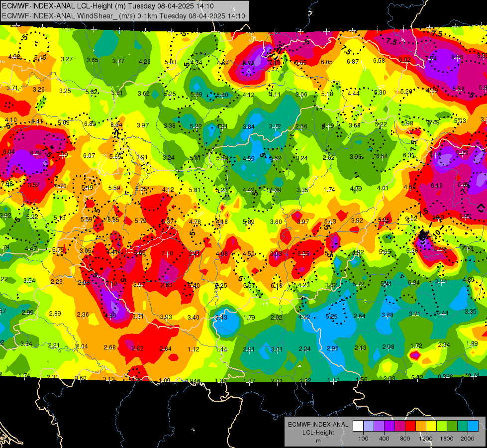Click the wind shear value 5.40
Viewport: 487px width, 448px height.
point(194,285)
